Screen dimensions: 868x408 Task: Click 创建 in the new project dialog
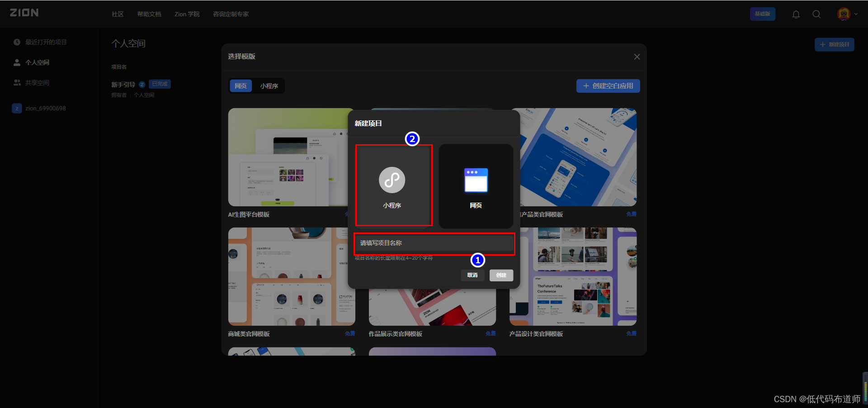[501, 275]
